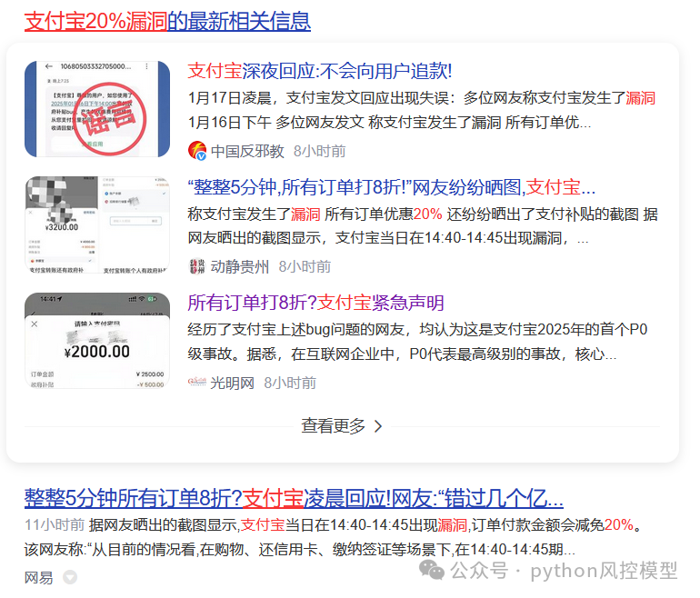Click snippet line 网友晒出的截图显示，支付宝当日在14:40-14:45
700x598 pixels.
click(x=388, y=238)
